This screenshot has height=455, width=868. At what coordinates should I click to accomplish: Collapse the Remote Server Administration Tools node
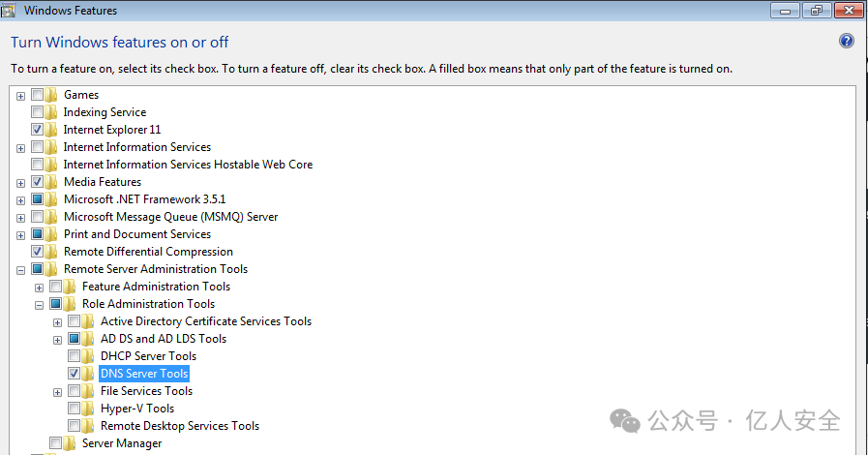pyautogui.click(x=20, y=271)
